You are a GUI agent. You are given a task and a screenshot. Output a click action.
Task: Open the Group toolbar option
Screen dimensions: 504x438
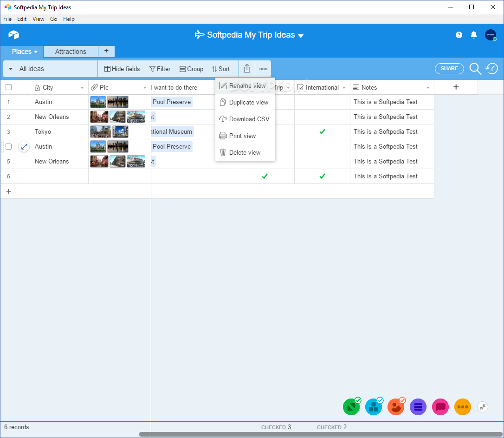point(191,69)
